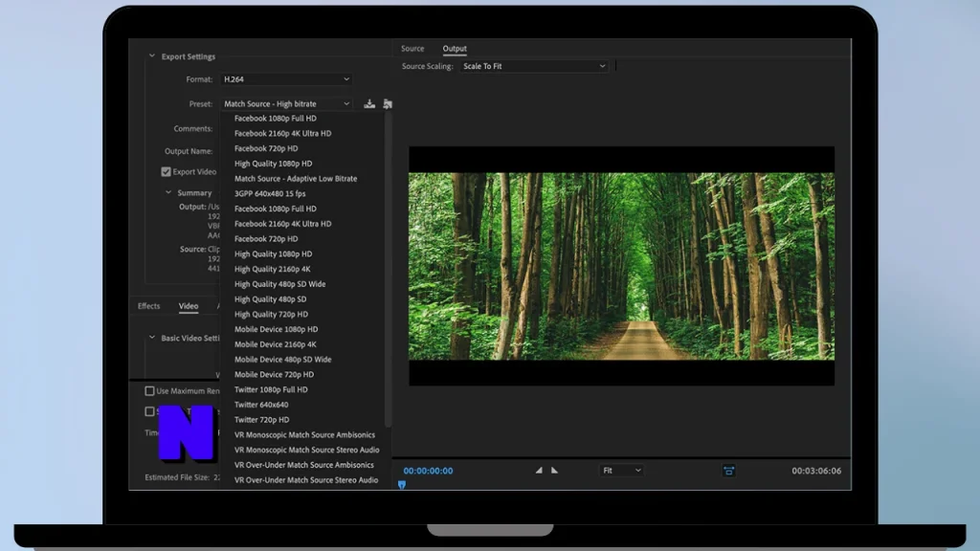Select VR Monoscopic Match Source Stereo Audio
The height and width of the screenshot is (551, 980).
click(306, 450)
